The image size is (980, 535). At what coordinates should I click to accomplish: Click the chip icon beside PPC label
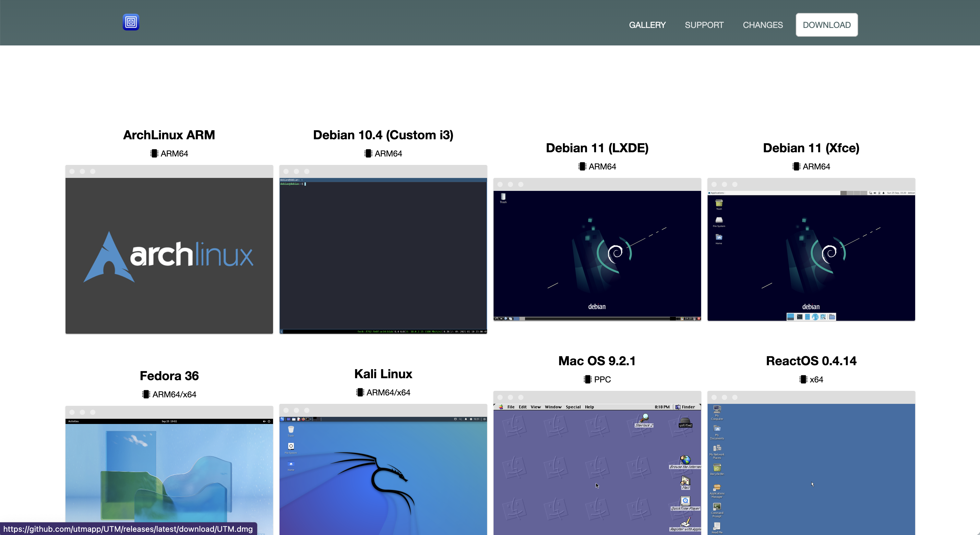pos(587,379)
